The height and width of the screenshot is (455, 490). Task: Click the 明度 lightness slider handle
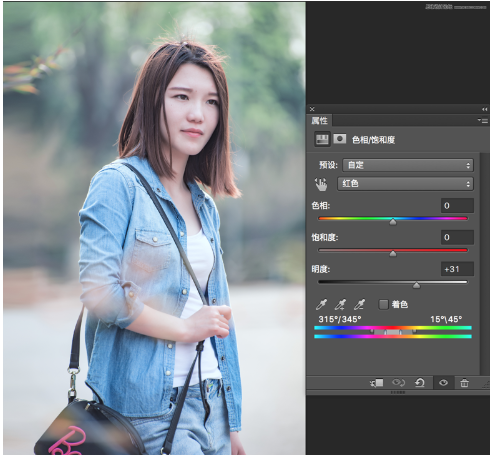(x=416, y=285)
